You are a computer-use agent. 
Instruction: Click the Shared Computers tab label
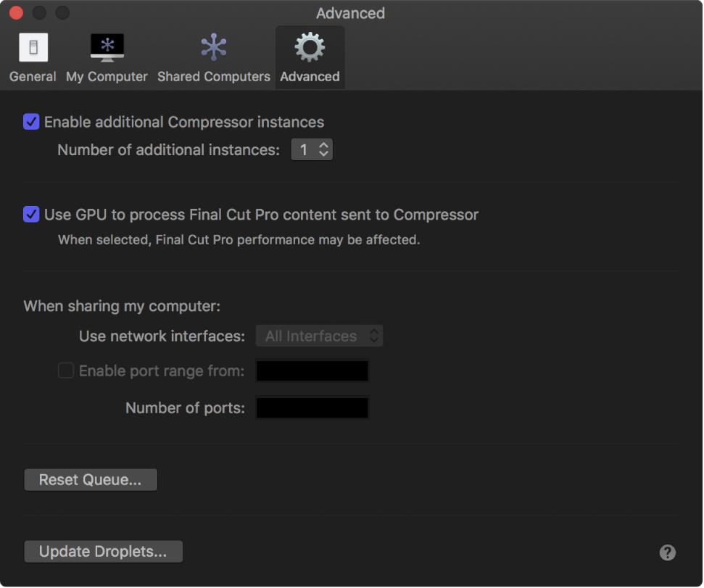click(x=214, y=77)
